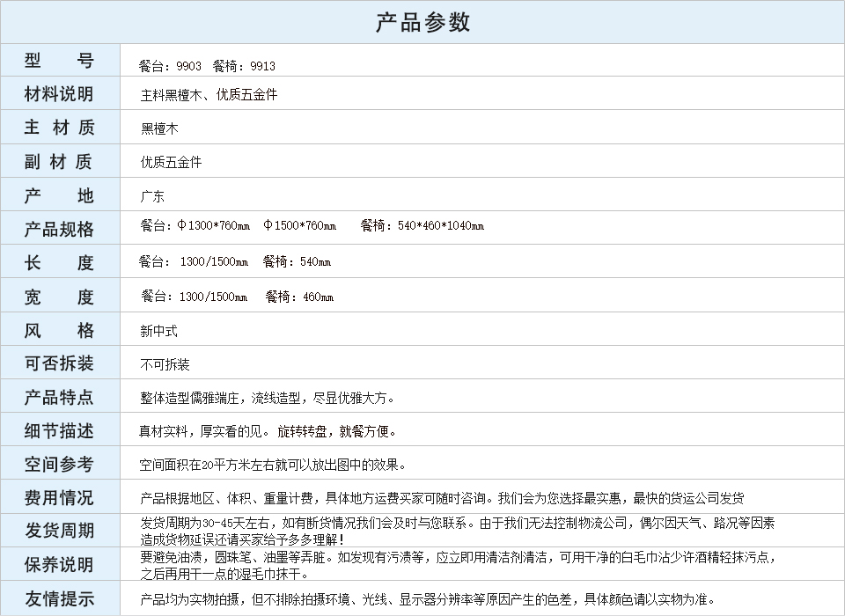The height and width of the screenshot is (616, 845).
Task: Click the 优质五金件 value in the 副材质 row
Action: pyautogui.click(x=171, y=162)
